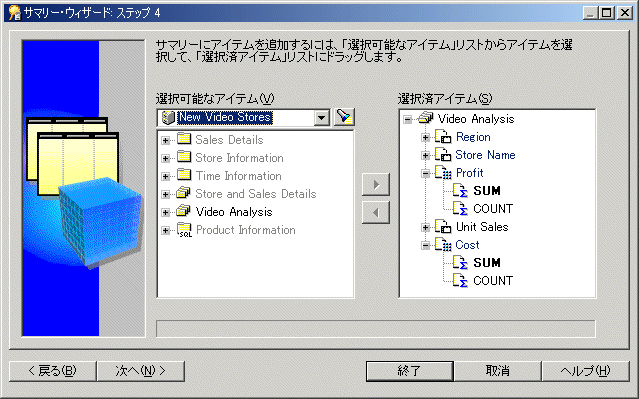Click the Unit Sales item icon
This screenshot has height=399, width=639.
coord(443,227)
